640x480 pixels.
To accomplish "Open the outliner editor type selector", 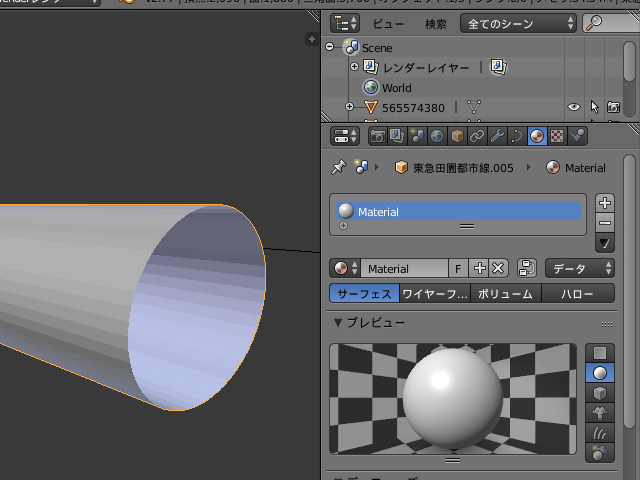I will [345, 23].
